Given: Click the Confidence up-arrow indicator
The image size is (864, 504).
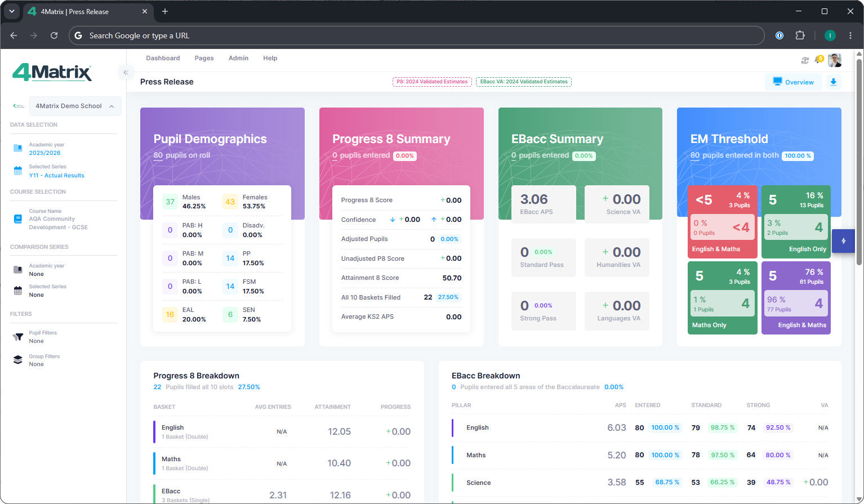Looking at the screenshot, I should (x=434, y=220).
